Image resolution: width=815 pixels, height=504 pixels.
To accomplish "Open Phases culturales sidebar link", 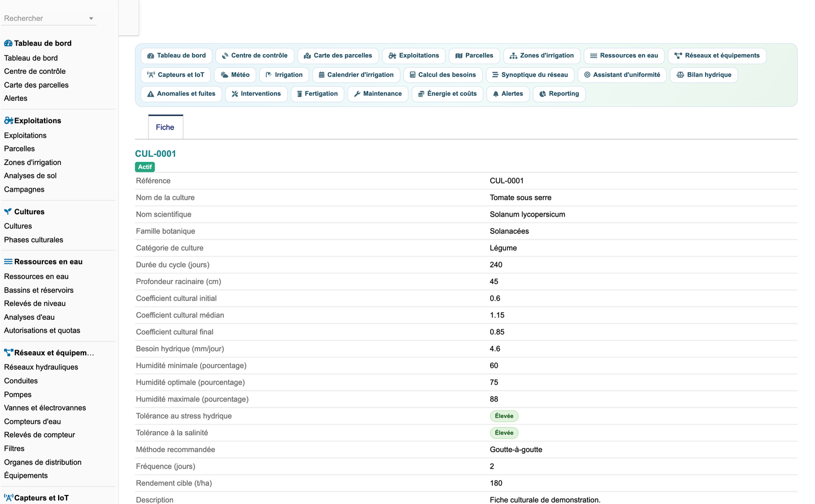I will pos(34,240).
